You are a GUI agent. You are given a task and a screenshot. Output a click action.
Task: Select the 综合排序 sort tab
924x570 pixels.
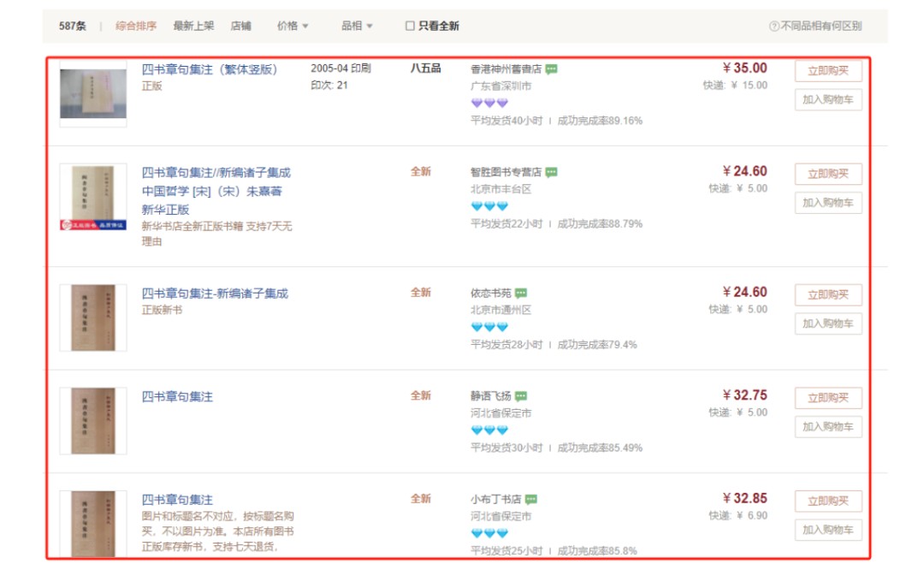tap(136, 26)
